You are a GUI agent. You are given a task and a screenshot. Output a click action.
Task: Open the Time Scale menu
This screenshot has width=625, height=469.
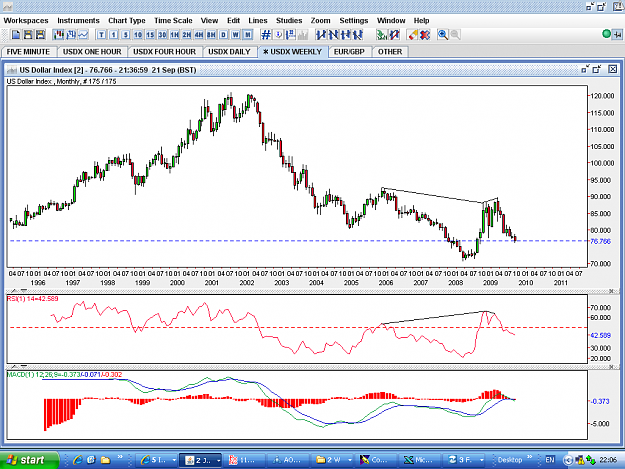click(x=173, y=21)
